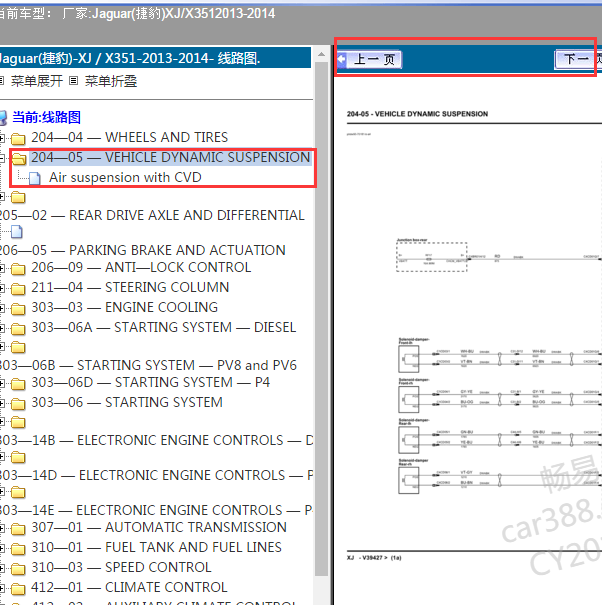Click the folder icon above 303—14B Electronic Engine Controls
Screen dimensions: 602x605
point(18,422)
